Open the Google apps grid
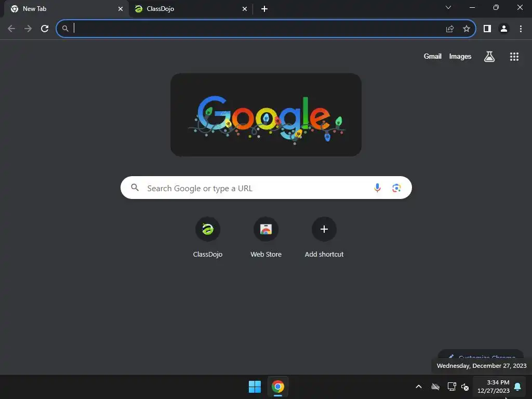 514,57
